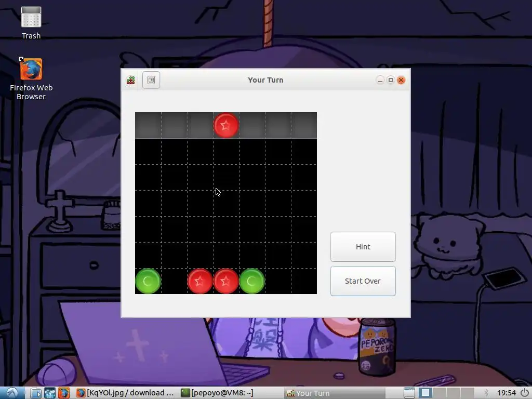This screenshot has height=399, width=532.
Task: Click the bluetooth tray icon
Action: click(486, 393)
